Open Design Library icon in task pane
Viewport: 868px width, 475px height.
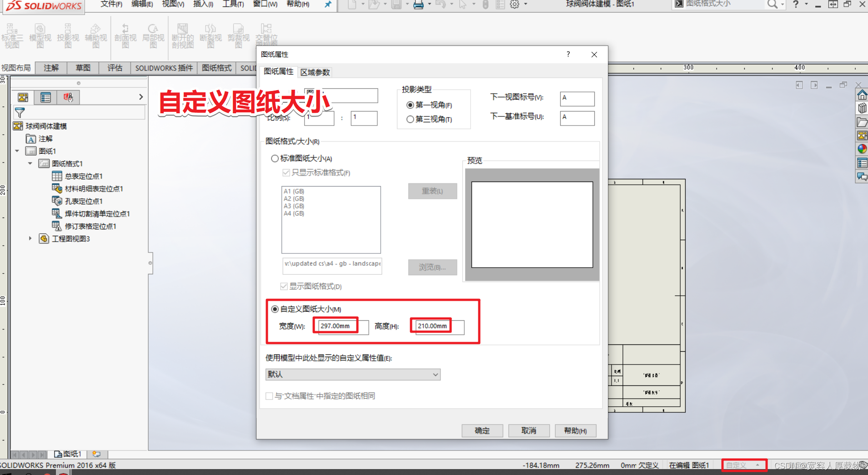click(x=862, y=108)
